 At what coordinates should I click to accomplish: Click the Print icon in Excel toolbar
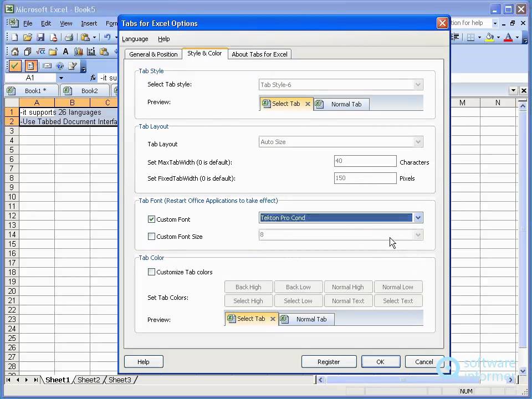(x=69, y=37)
